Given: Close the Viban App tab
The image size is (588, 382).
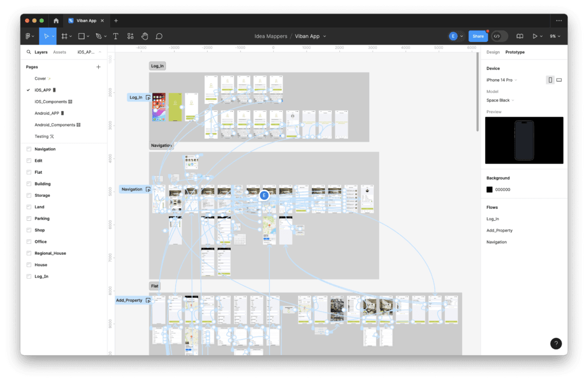Looking at the screenshot, I should click(102, 21).
